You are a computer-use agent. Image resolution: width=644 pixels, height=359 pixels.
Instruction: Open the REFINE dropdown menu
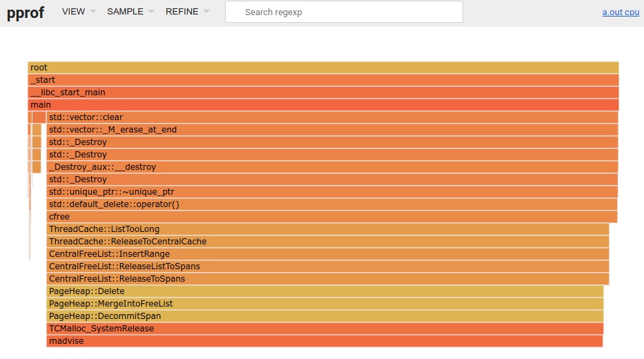pos(187,12)
